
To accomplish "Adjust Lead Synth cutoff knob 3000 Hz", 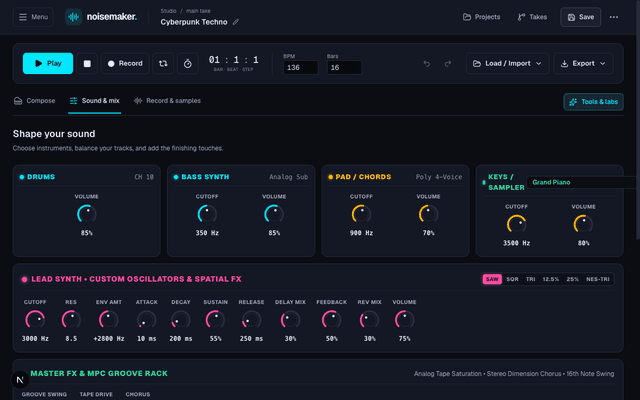I will pos(35,320).
